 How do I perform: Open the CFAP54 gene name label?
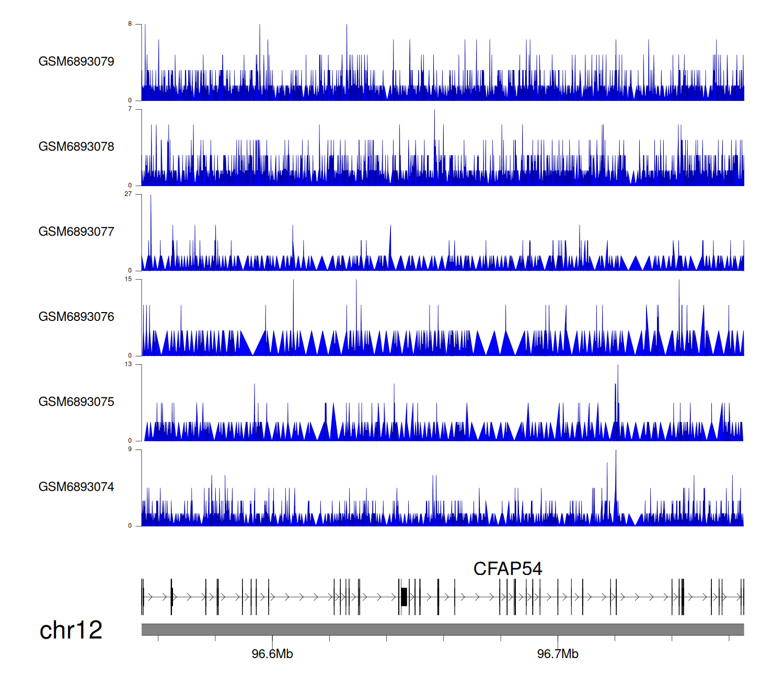[x=507, y=569]
